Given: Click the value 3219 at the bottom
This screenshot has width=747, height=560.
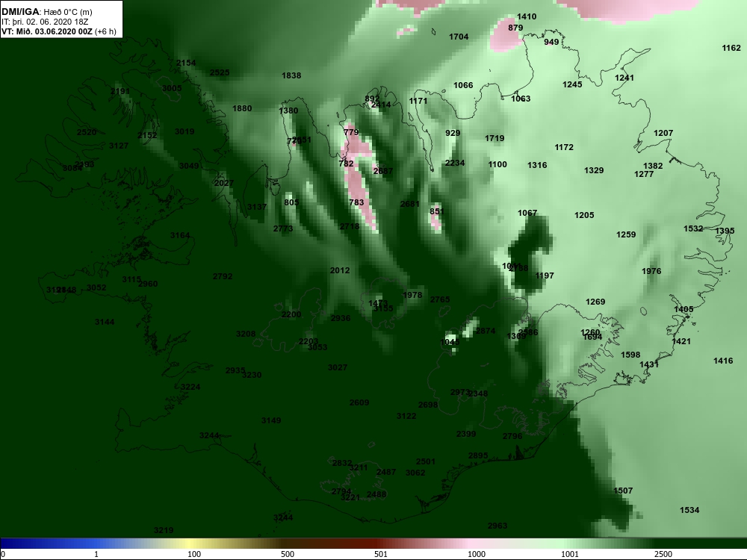Looking at the screenshot, I should click(x=164, y=530).
